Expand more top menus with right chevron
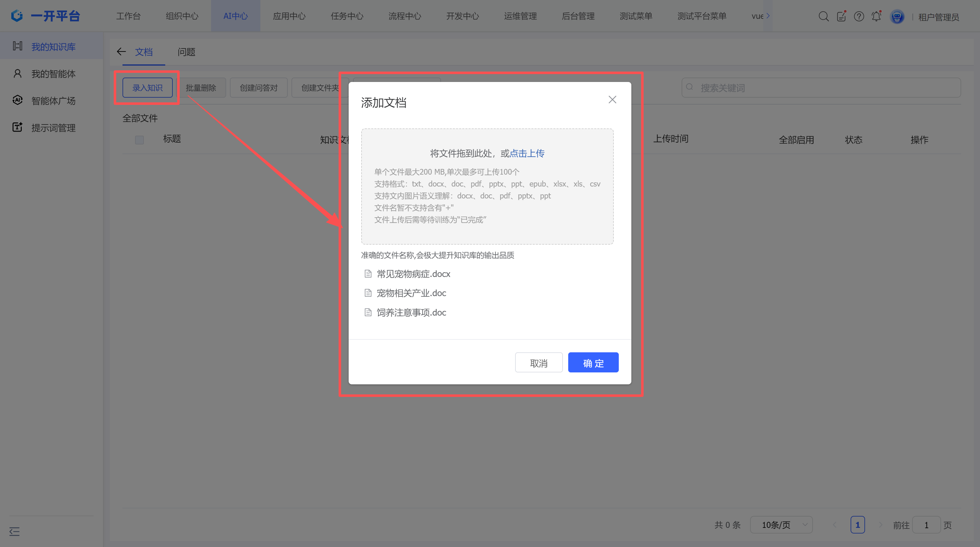This screenshot has height=547, width=980. 768,16
